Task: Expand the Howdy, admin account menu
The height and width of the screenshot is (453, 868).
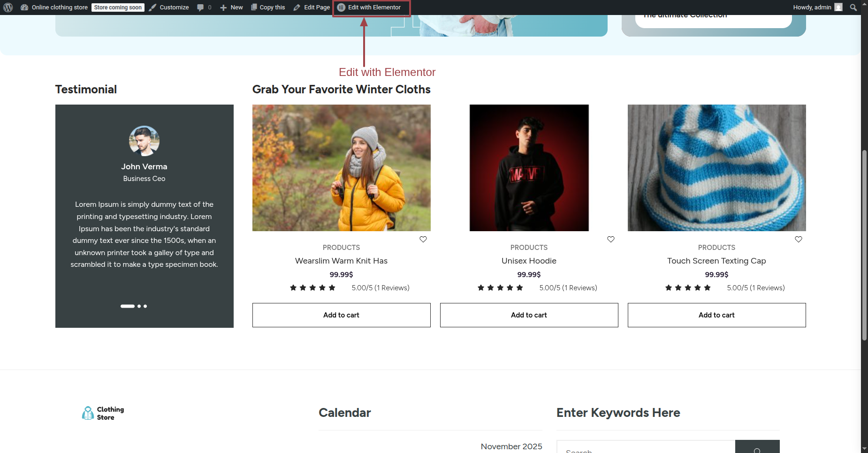Action: coord(818,8)
